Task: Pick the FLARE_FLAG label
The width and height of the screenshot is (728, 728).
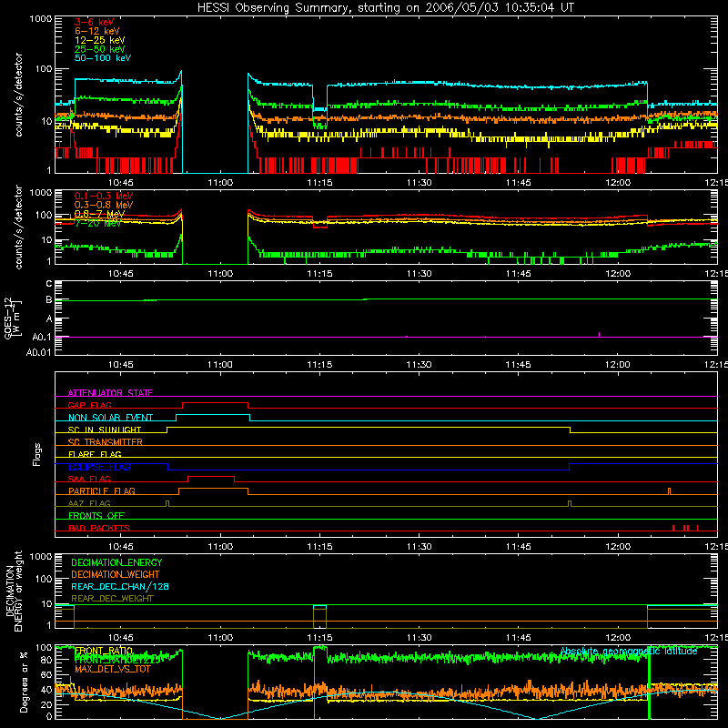Action: (95, 454)
